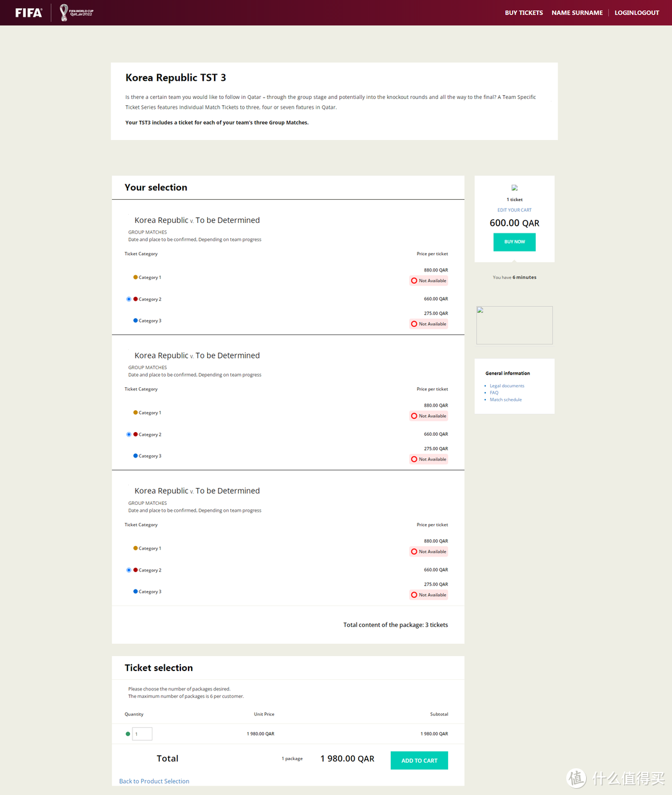
Task: Click Not Available icon for first match Category 1
Action: pyautogui.click(x=414, y=281)
